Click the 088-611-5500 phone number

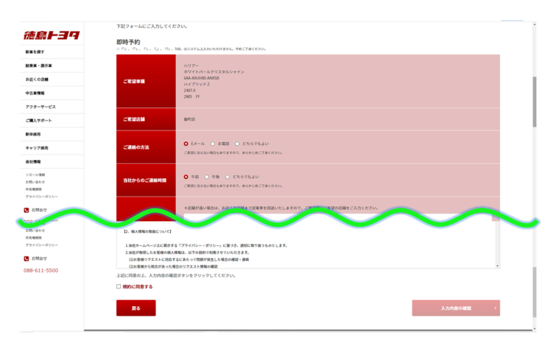tap(41, 270)
